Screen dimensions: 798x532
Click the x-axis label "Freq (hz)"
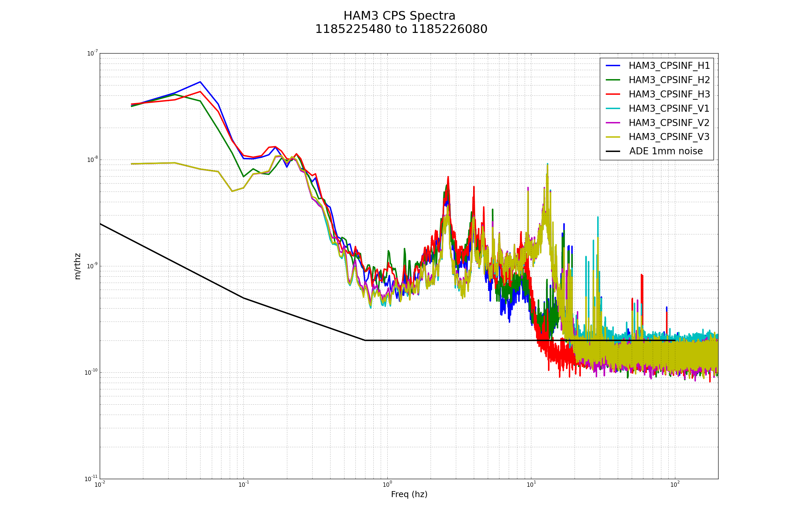(x=409, y=495)
